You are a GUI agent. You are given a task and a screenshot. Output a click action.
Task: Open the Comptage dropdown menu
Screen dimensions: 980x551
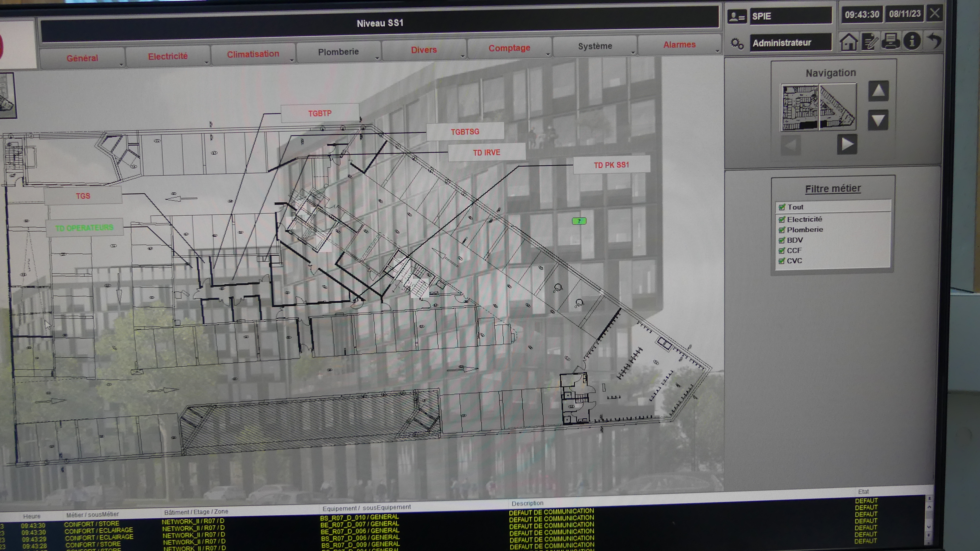point(509,48)
